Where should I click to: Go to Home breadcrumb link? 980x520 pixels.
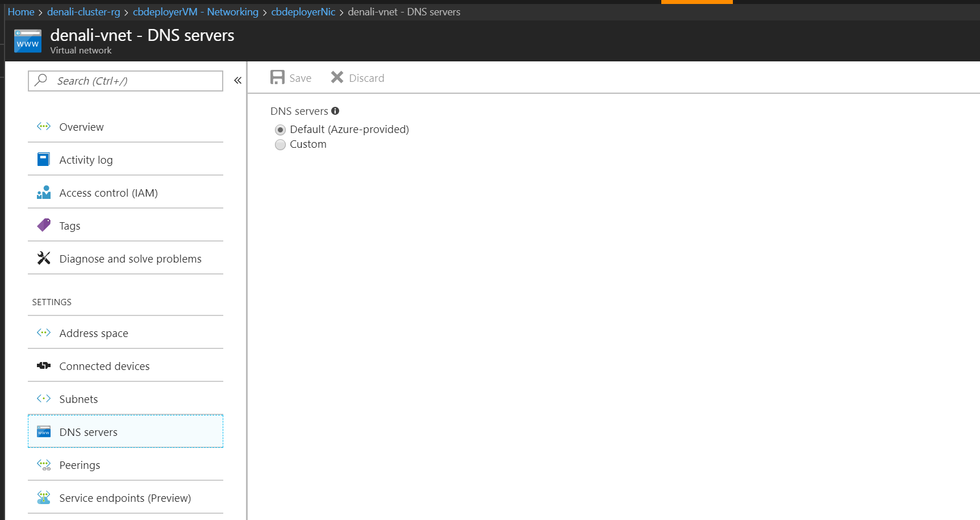pyautogui.click(x=21, y=12)
